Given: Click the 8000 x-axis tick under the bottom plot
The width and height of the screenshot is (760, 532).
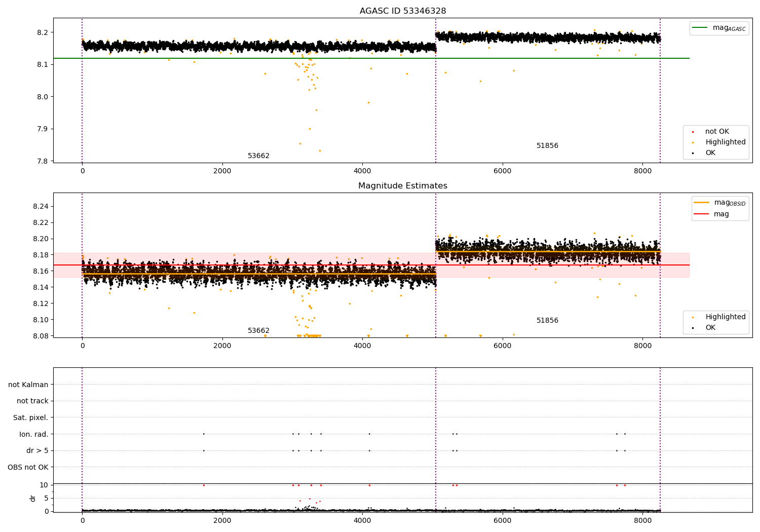Looking at the screenshot, I should [x=642, y=520].
